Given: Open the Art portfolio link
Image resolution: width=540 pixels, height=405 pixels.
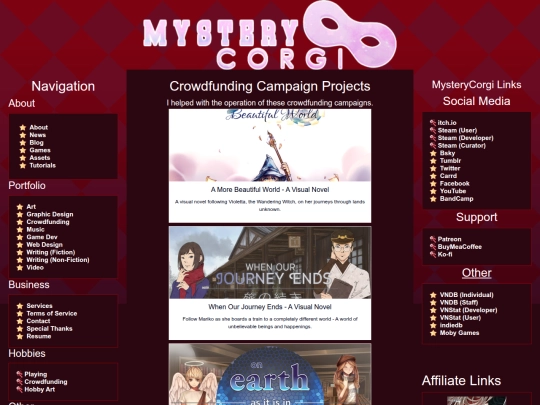Looking at the screenshot, I should (x=31, y=207).
